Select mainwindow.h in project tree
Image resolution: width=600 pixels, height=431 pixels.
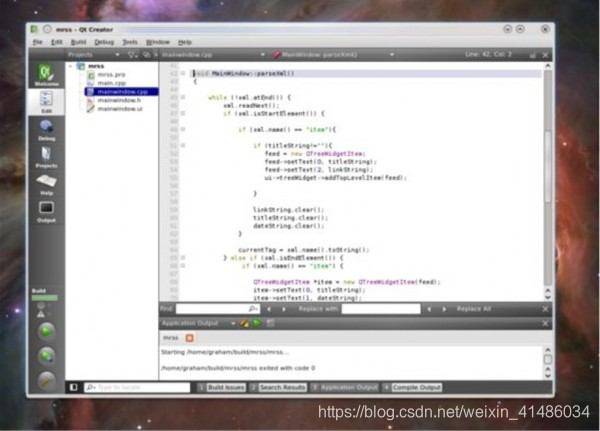pos(119,100)
